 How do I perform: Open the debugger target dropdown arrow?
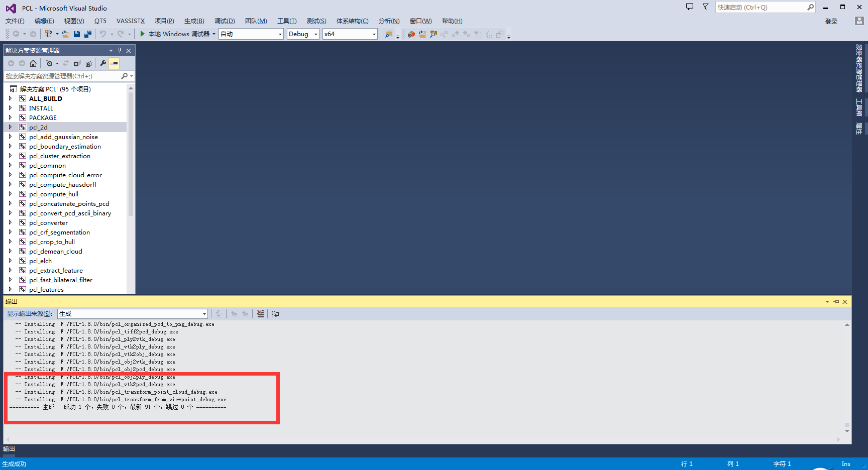click(214, 34)
